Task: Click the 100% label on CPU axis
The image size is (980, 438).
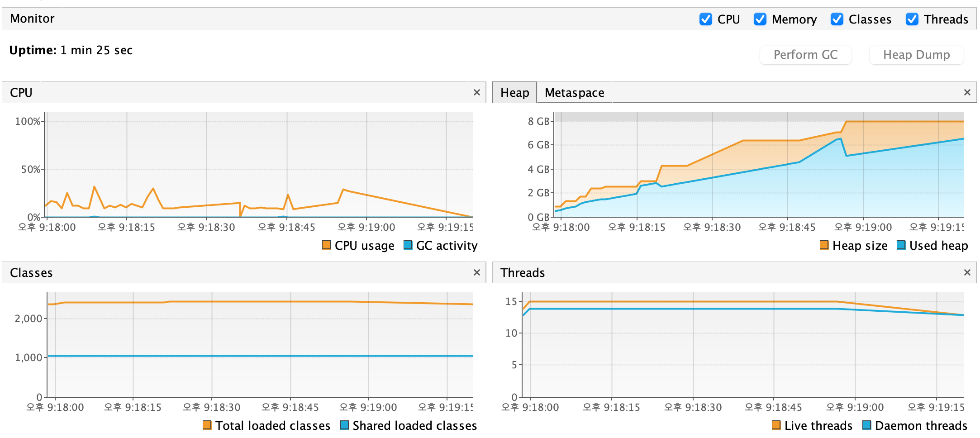Action: [x=28, y=121]
